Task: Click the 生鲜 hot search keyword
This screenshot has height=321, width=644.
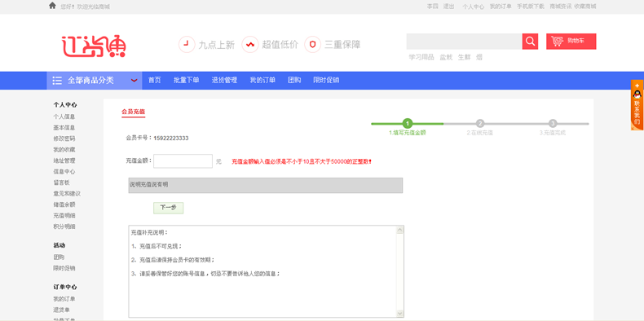Action: point(464,58)
